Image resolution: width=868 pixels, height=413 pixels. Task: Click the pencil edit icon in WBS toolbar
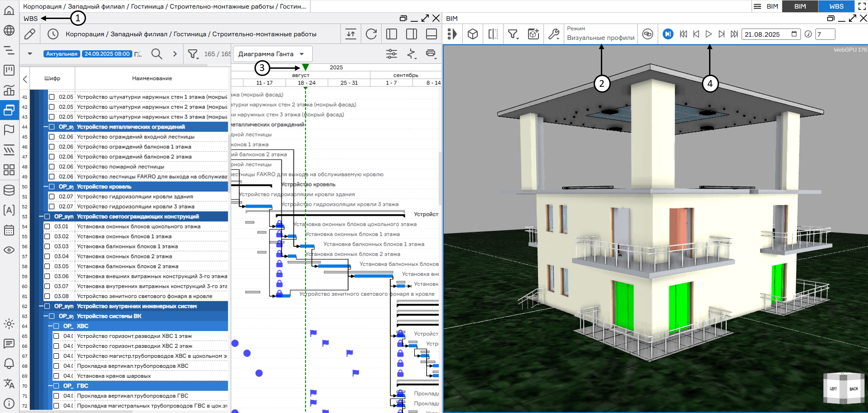coord(30,34)
